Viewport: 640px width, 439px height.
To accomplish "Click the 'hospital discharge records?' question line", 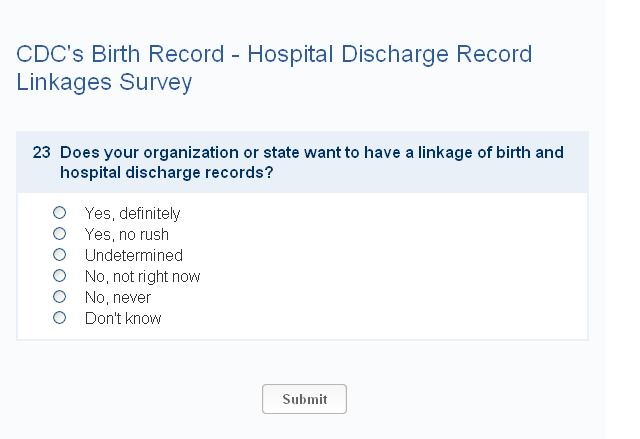I will (167, 172).
